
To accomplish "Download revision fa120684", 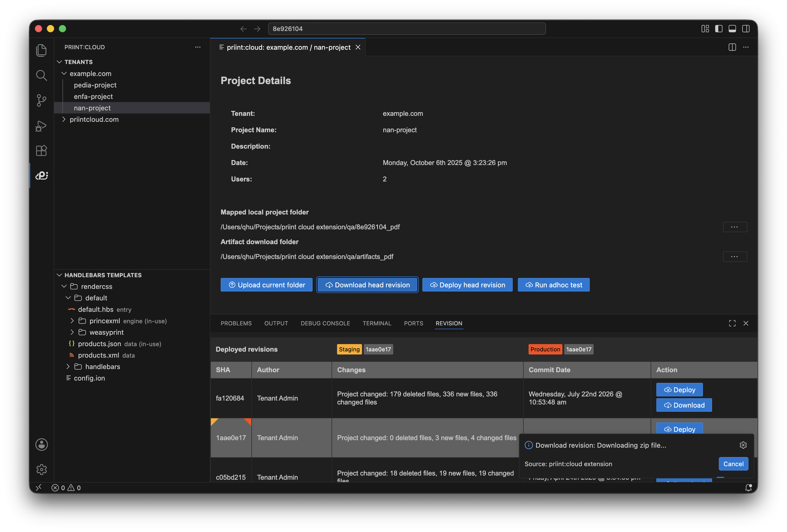I will (684, 405).
